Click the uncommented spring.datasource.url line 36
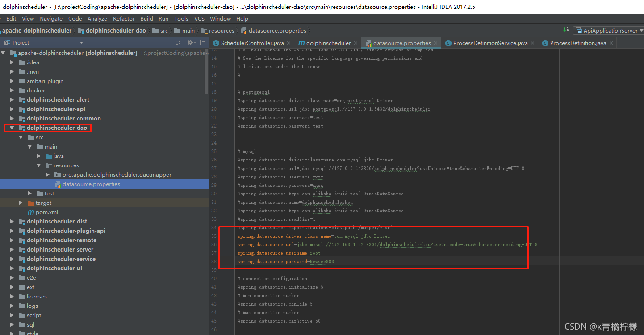644x335 pixels. pos(388,244)
